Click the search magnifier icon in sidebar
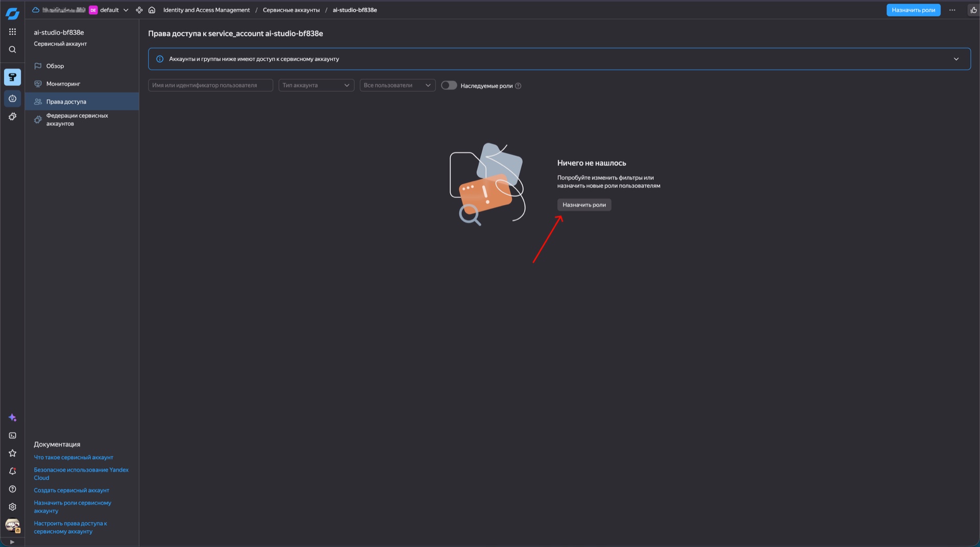The image size is (980, 547). click(12, 49)
